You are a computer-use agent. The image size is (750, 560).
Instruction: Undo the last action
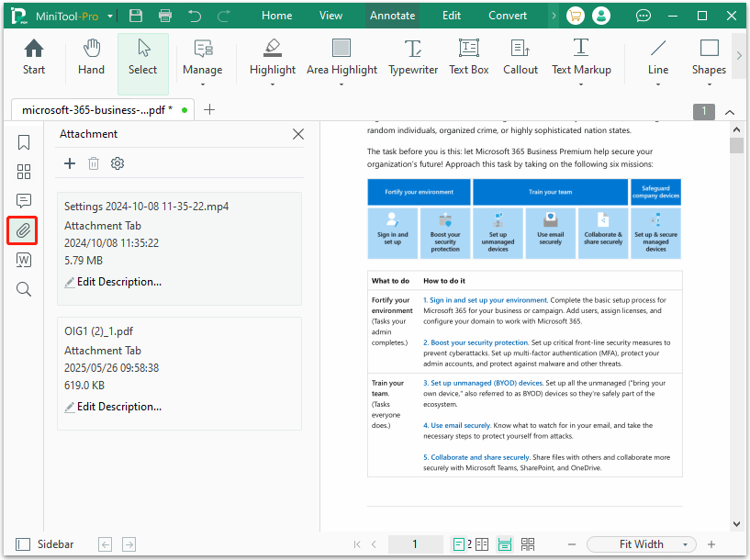(x=195, y=16)
